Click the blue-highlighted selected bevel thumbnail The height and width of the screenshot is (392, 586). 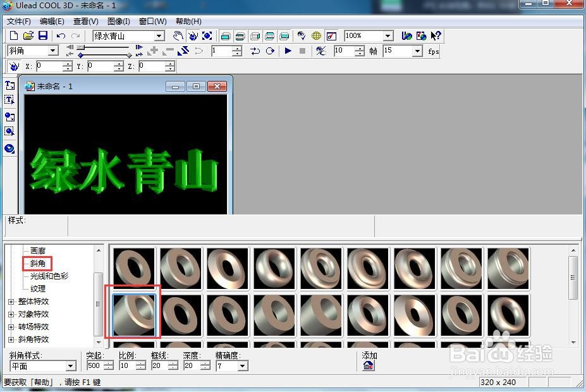click(x=134, y=315)
